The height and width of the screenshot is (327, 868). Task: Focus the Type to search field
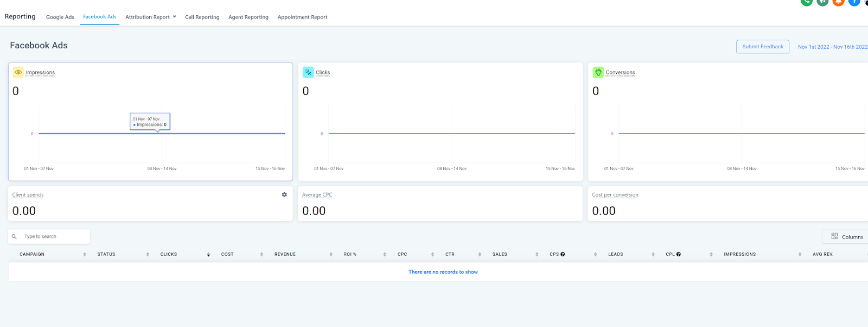49,236
